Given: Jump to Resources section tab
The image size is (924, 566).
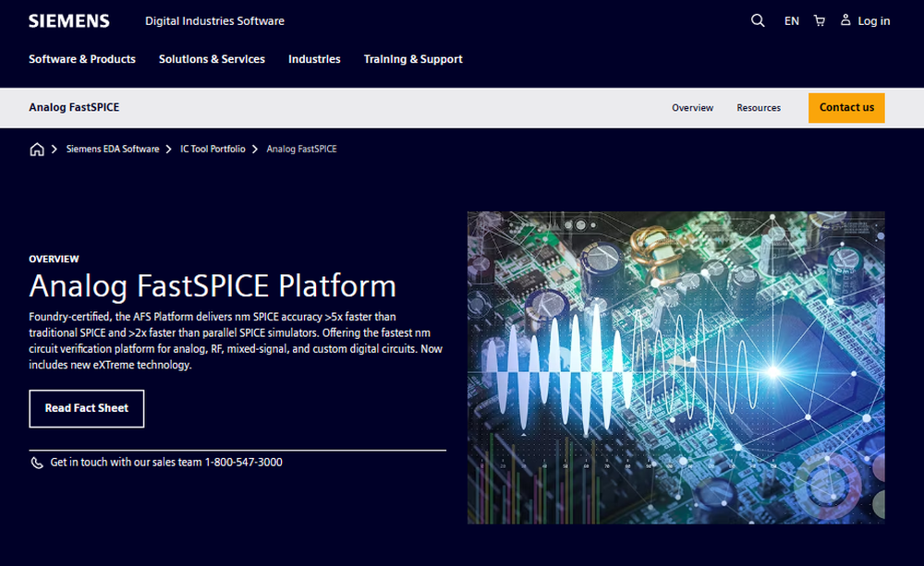Looking at the screenshot, I should [x=759, y=108].
